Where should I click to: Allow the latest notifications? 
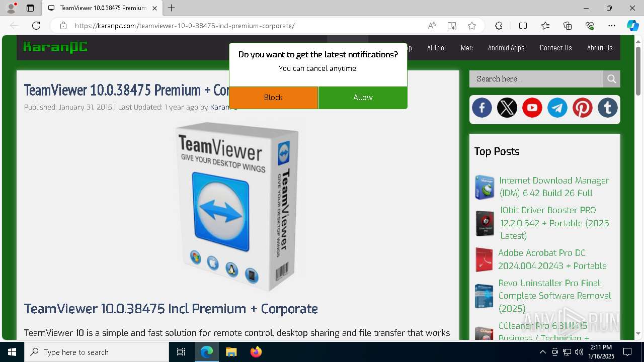coord(363,98)
